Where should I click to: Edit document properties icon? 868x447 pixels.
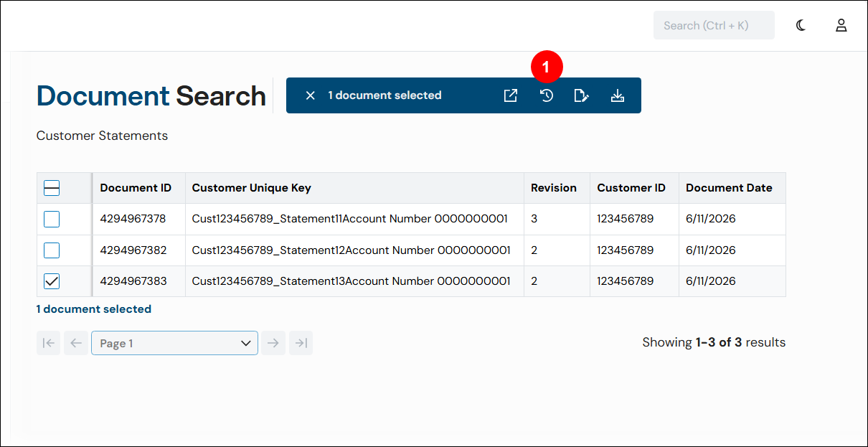[x=582, y=95]
